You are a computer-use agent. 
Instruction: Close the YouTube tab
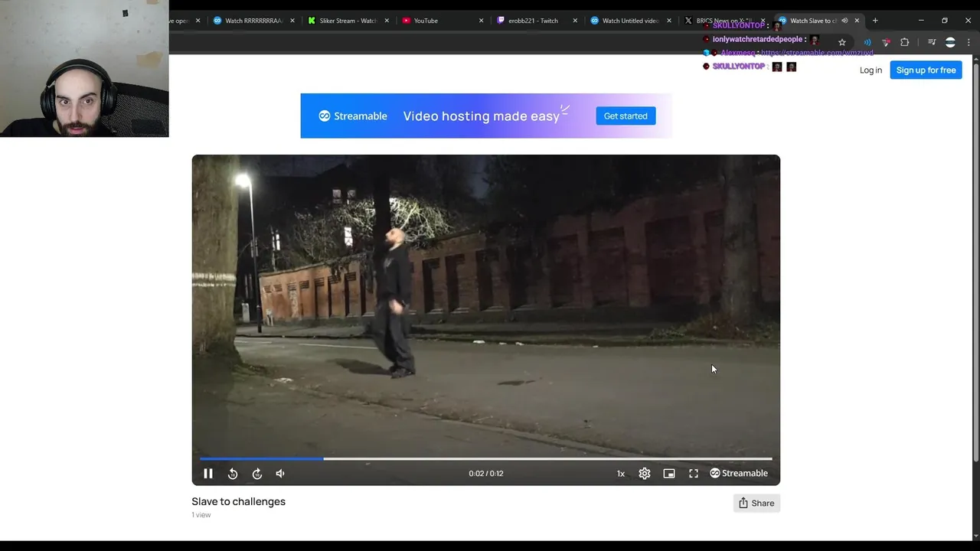(482, 21)
